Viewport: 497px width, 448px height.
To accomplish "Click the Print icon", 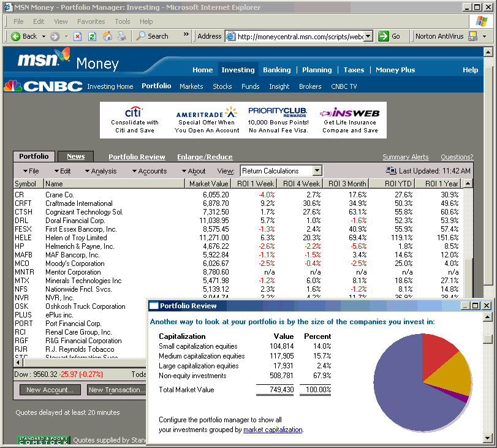I will (121, 36).
